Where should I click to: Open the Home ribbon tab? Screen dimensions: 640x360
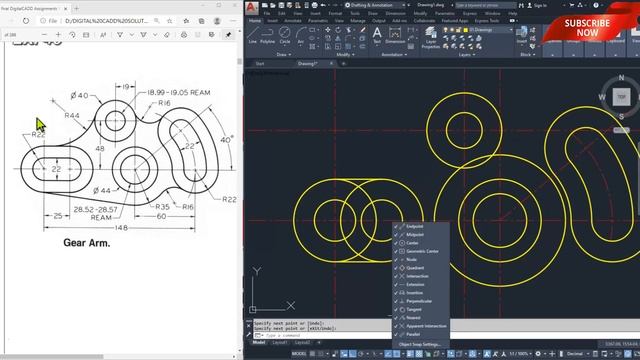coord(255,20)
